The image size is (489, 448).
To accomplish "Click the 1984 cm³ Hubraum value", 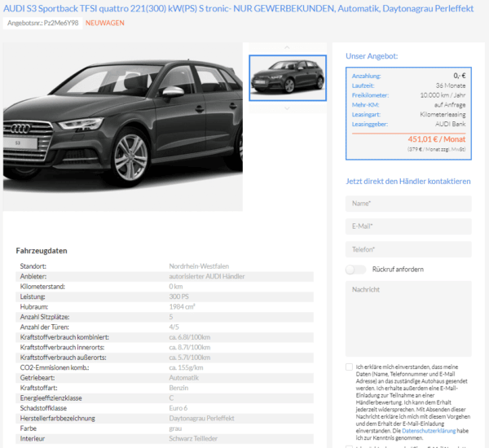I will [x=182, y=307].
